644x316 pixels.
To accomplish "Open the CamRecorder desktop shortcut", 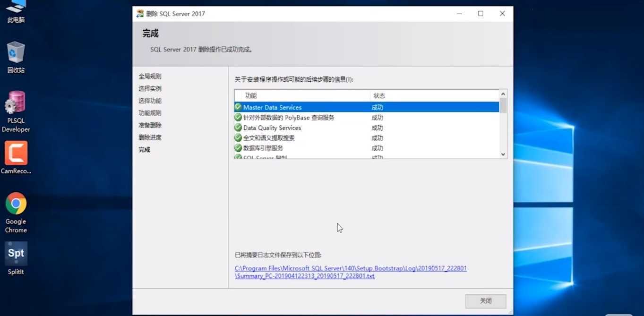I will 16,158.
